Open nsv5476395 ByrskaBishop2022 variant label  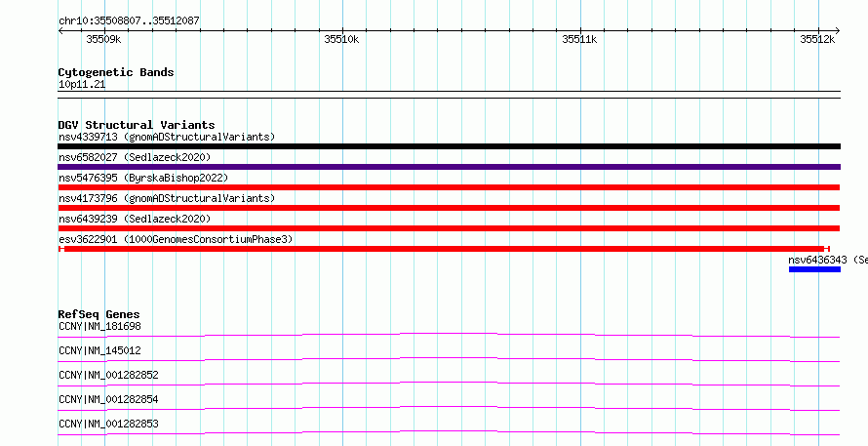[x=143, y=178]
